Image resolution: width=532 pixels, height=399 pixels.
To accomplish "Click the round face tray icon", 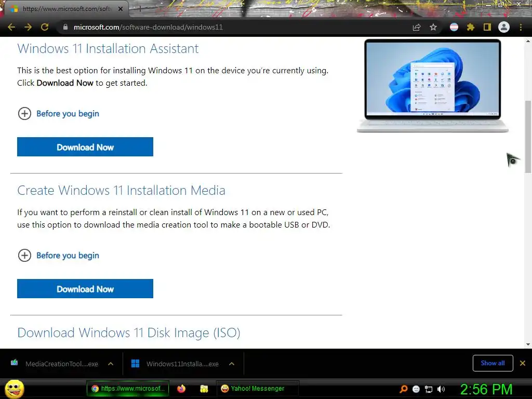I will (x=416, y=389).
